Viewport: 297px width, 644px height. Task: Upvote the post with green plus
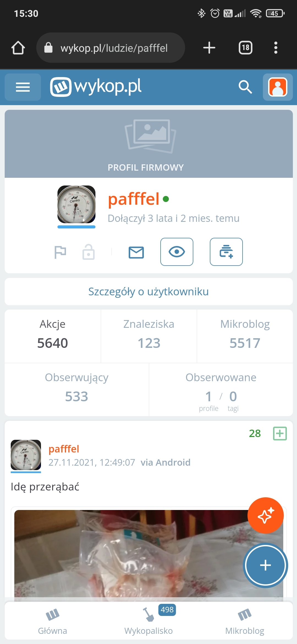(x=280, y=433)
